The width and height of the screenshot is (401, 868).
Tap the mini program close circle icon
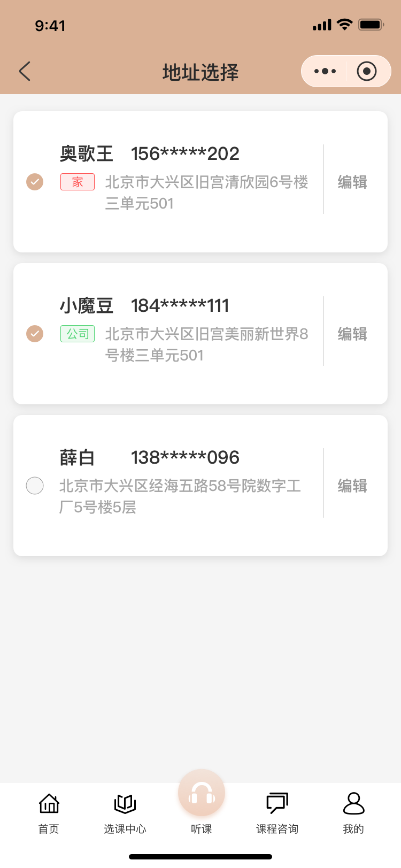click(x=367, y=71)
